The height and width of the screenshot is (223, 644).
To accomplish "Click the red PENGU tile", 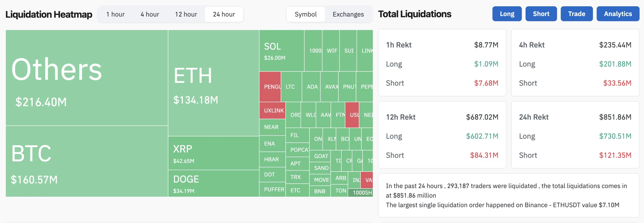I will point(270,87).
